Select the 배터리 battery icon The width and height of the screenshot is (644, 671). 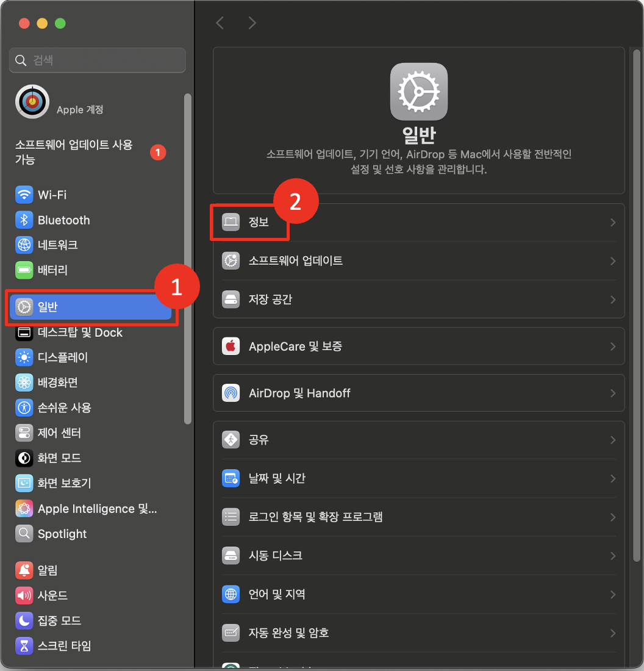click(24, 270)
